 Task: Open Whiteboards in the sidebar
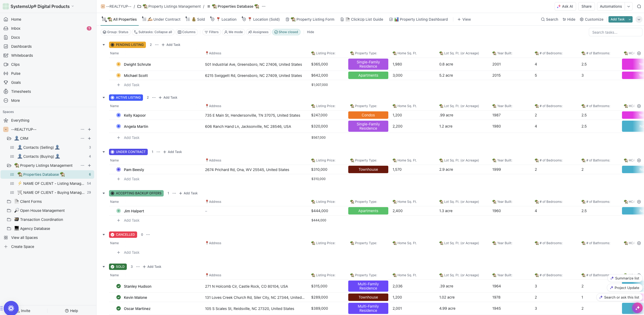point(22,55)
